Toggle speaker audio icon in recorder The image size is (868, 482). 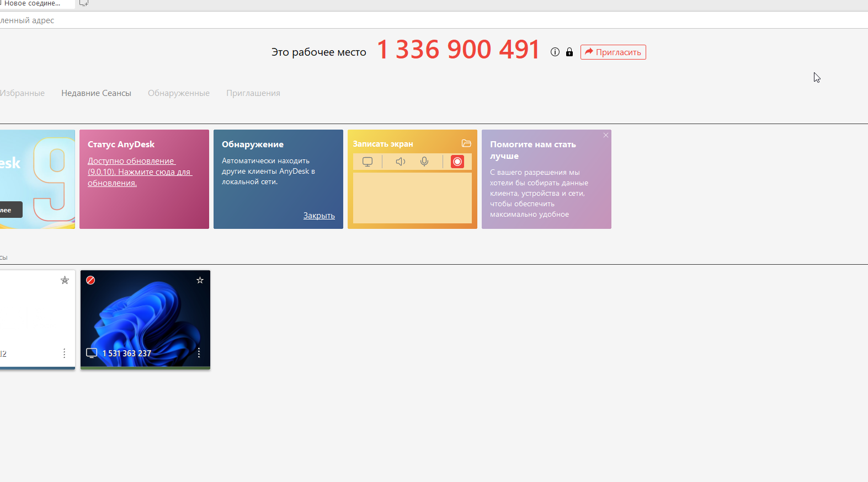pos(401,162)
